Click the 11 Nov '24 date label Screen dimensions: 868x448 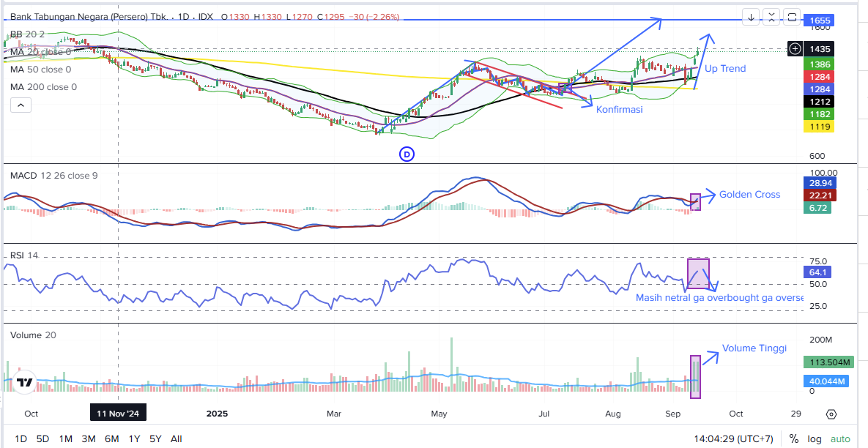119,414
